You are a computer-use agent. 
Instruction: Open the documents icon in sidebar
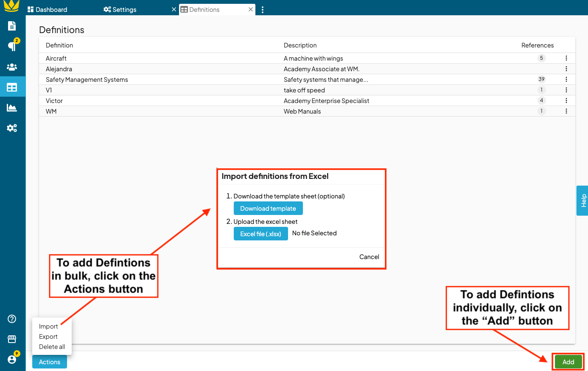coord(12,26)
